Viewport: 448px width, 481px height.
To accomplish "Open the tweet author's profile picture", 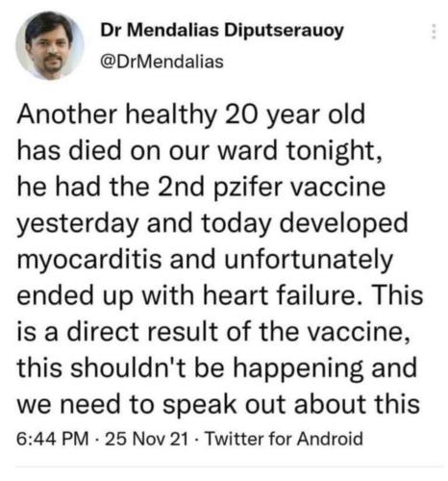I will coord(50,45).
